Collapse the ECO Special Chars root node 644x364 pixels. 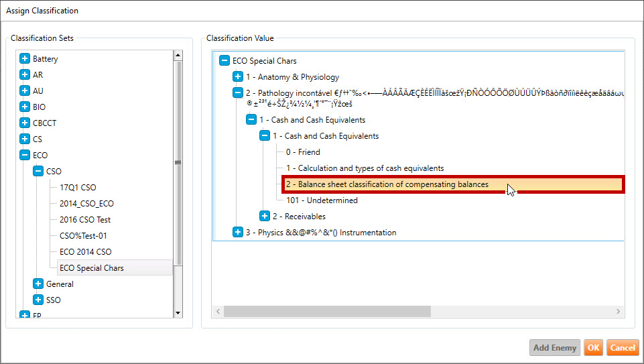pyautogui.click(x=224, y=61)
